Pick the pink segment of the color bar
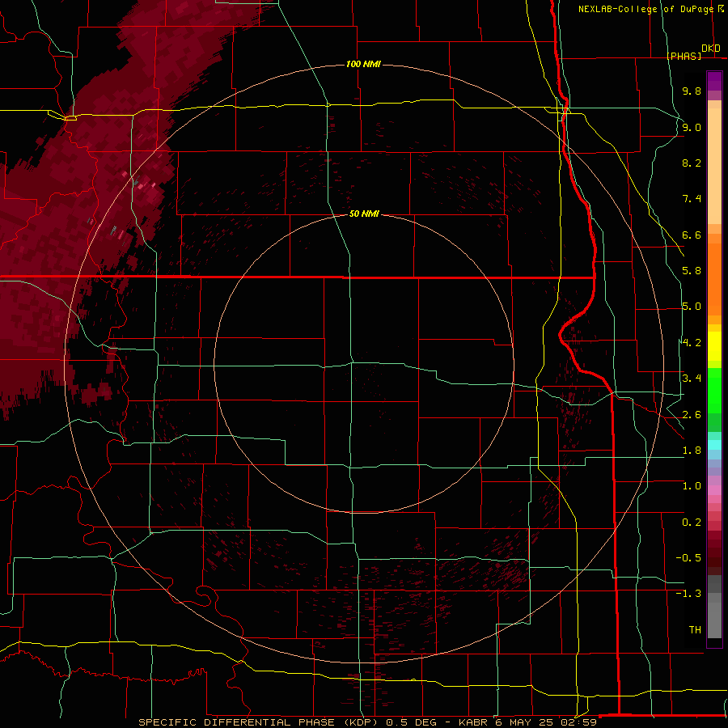This screenshot has height=728, width=728. point(714,490)
